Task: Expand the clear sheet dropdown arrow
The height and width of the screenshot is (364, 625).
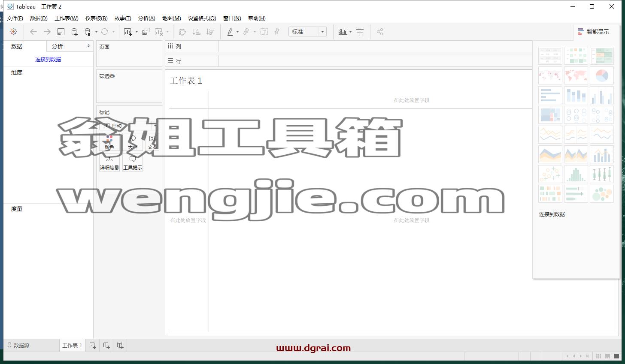Action: (167, 32)
